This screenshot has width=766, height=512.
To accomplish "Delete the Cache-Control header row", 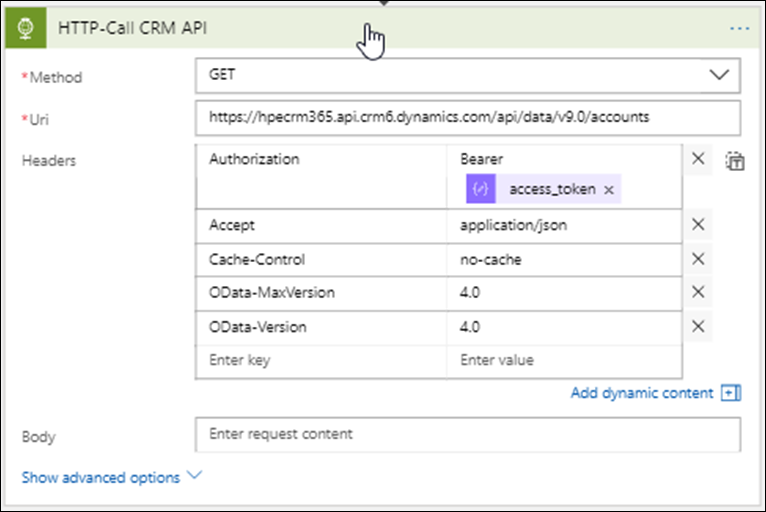I will (x=698, y=259).
